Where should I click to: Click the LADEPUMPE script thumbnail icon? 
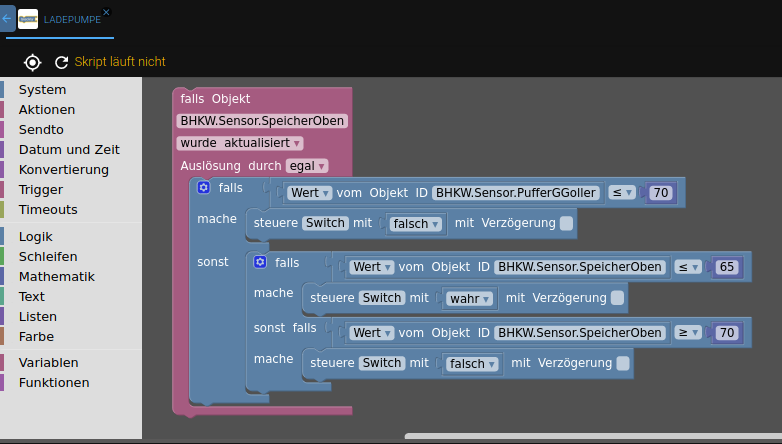(28, 19)
